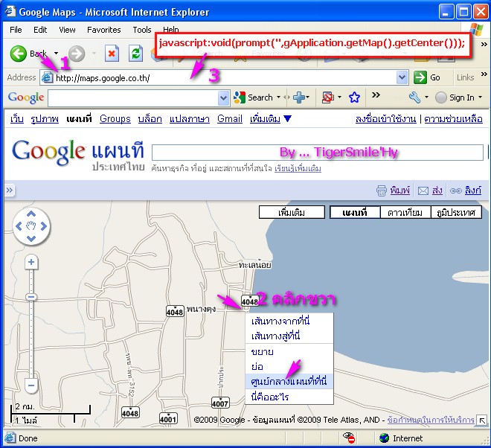Open the Search button dropdown arrow

[278, 97]
